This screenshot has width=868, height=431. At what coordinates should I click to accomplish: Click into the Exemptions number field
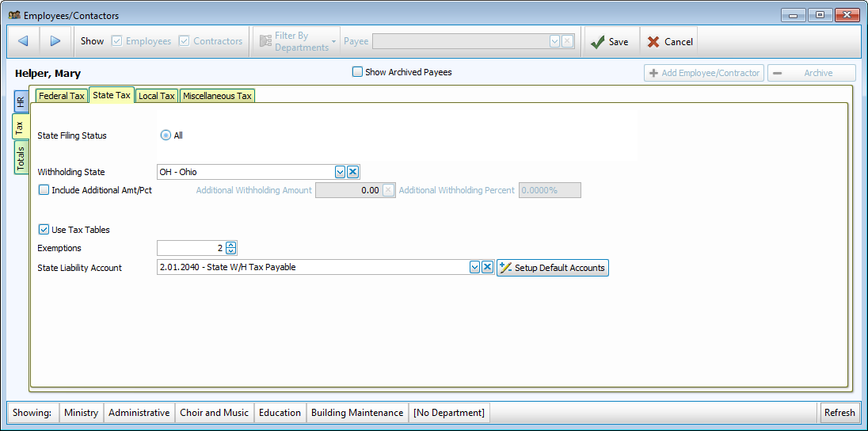coord(190,248)
